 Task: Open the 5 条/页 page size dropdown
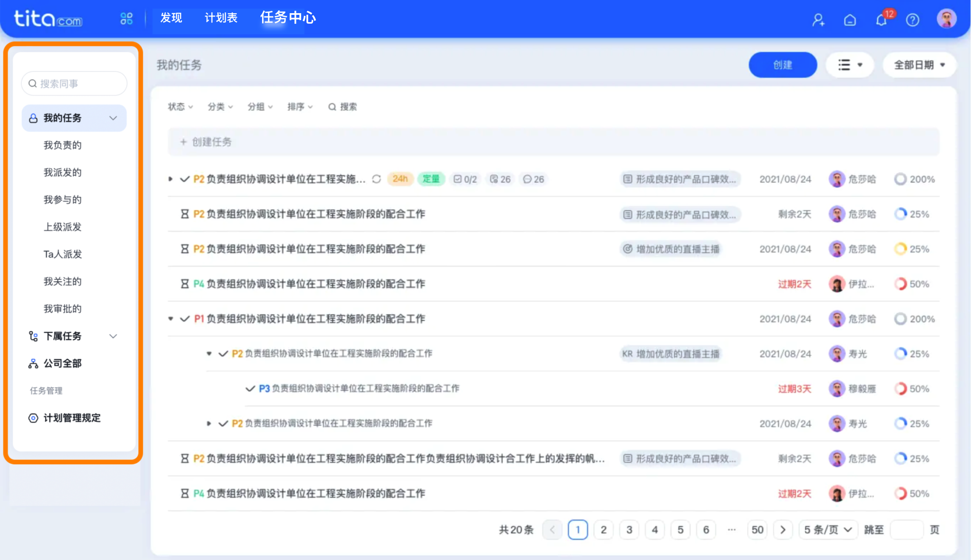828,530
